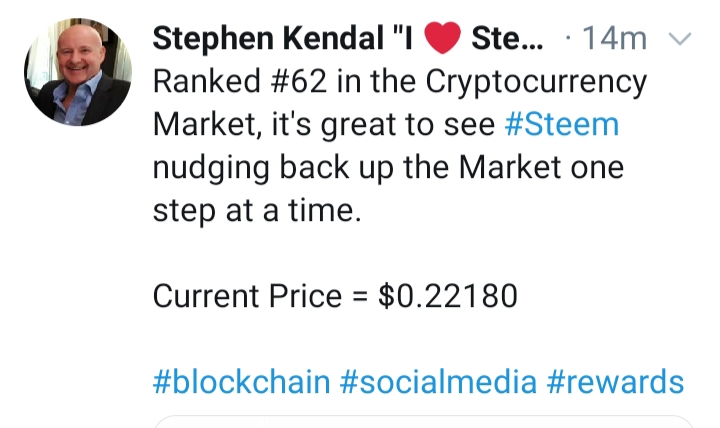Click the truncated "Ste..." name ending

[x=507, y=39]
